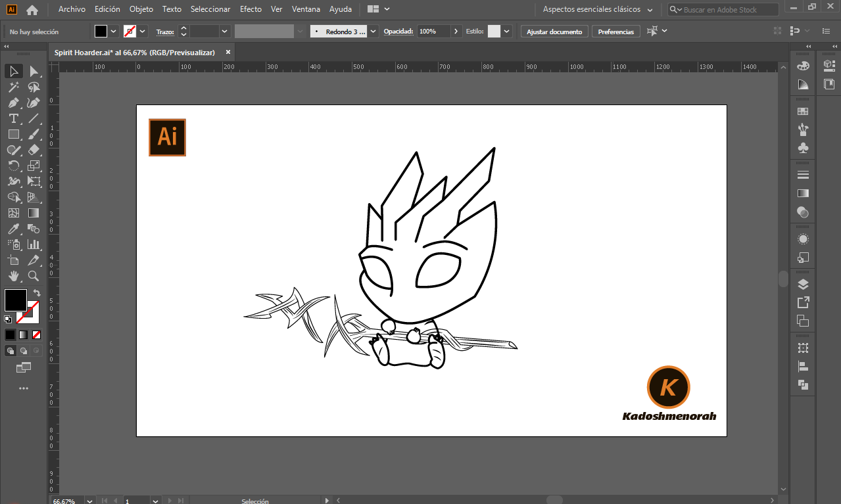Set paint mode to Gradient
This screenshot has width=841, height=504.
tap(24, 334)
